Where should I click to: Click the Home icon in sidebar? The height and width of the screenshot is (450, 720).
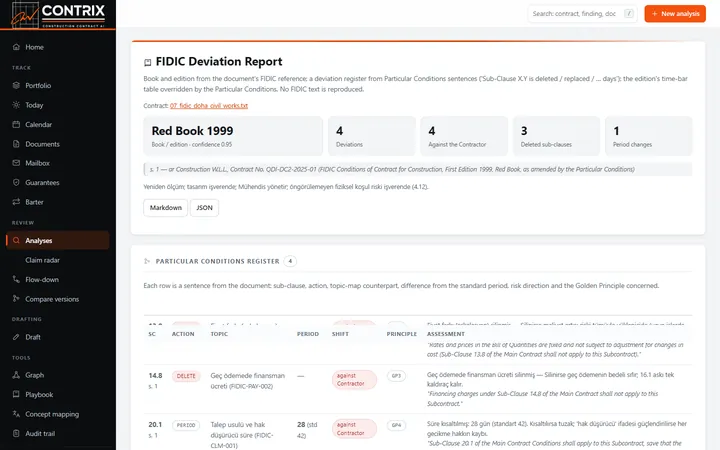coord(16,47)
